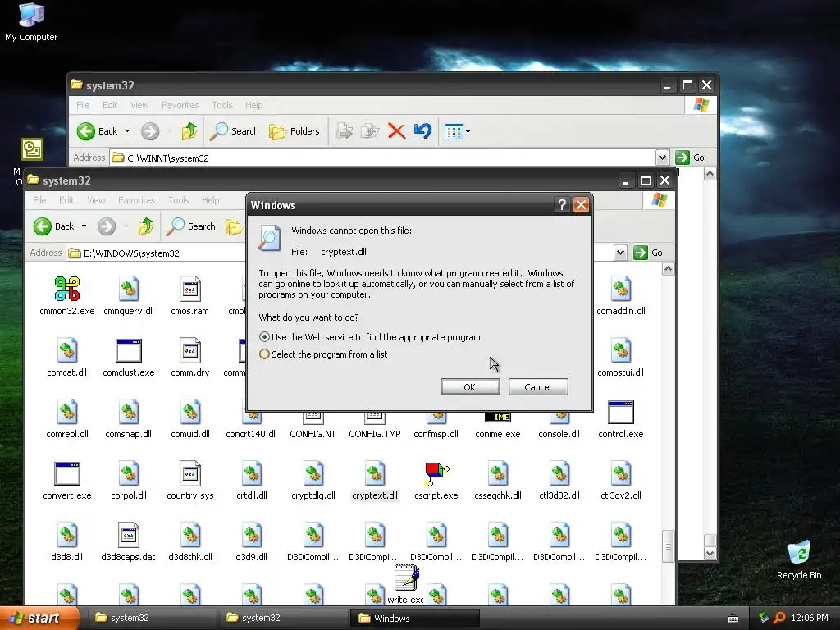Select the comcat.dll file icon
Viewport: 840px width, 630px height.
[x=67, y=351]
